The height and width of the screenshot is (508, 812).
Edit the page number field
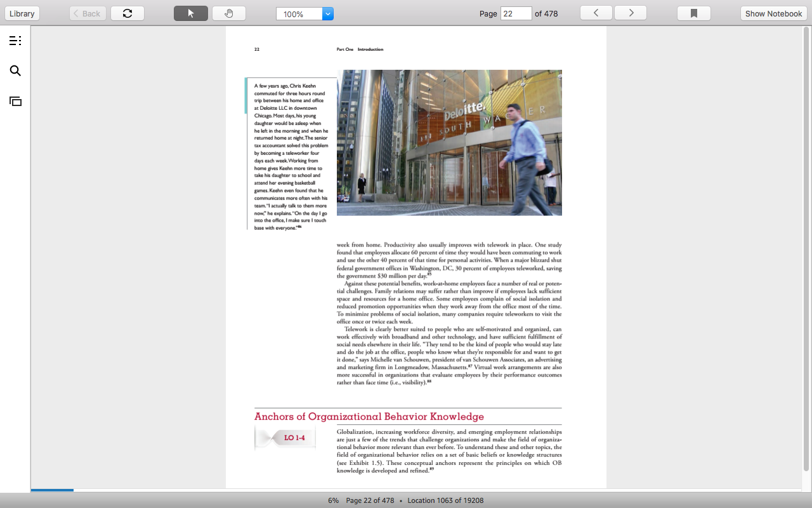(516, 13)
